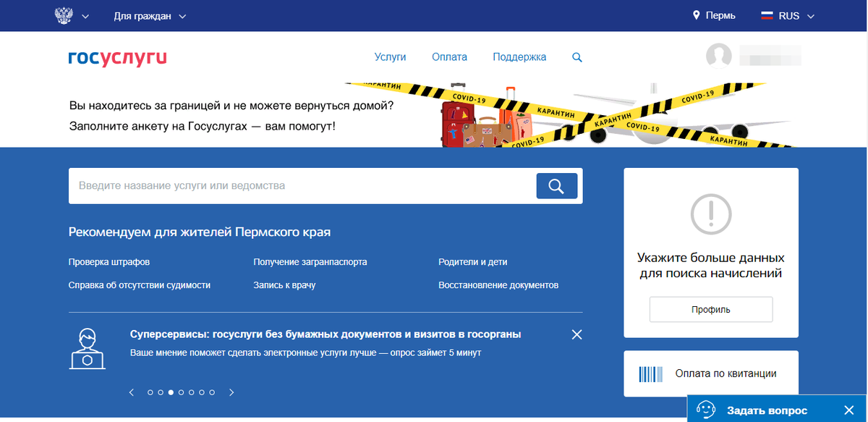Click the Russian flag icon
The image size is (868, 422).
point(766,15)
